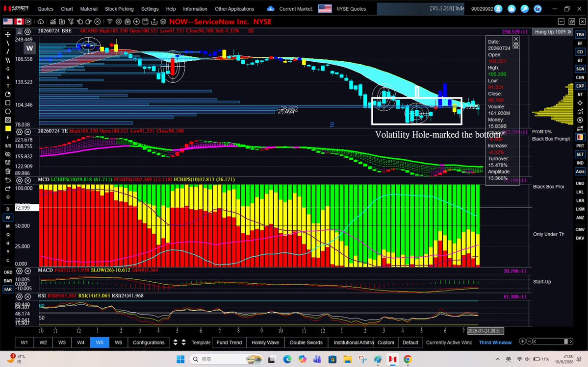This screenshot has height=367, width=588.
Task: Open the Other Applications menu
Action: click(234, 9)
